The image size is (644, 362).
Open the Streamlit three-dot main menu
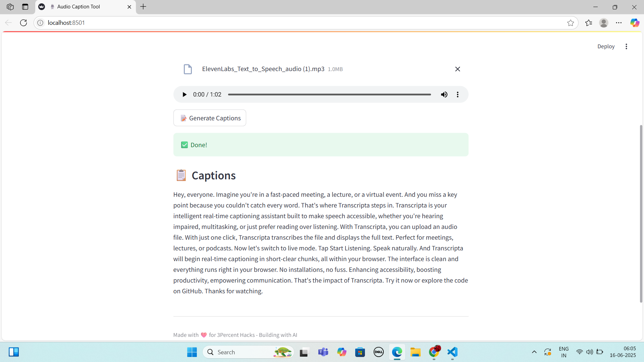(x=626, y=47)
